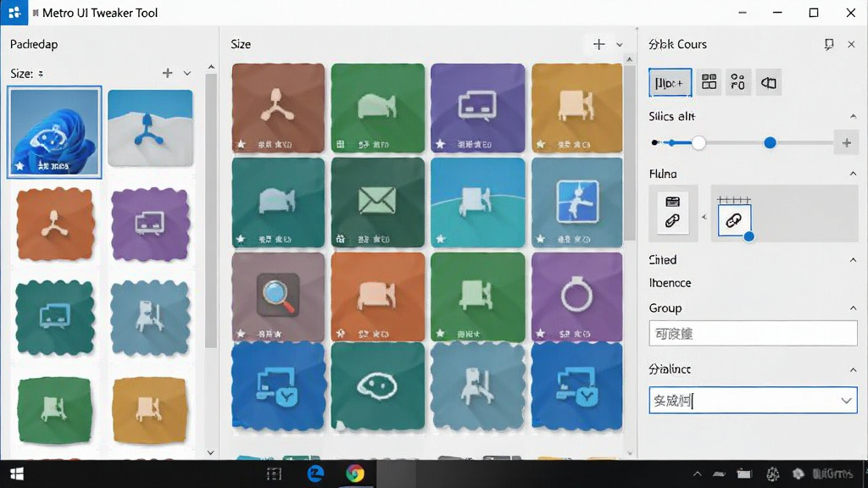Click the calendar icon in Fldna section
This screenshot has width=868, height=488.
pyautogui.click(x=672, y=202)
